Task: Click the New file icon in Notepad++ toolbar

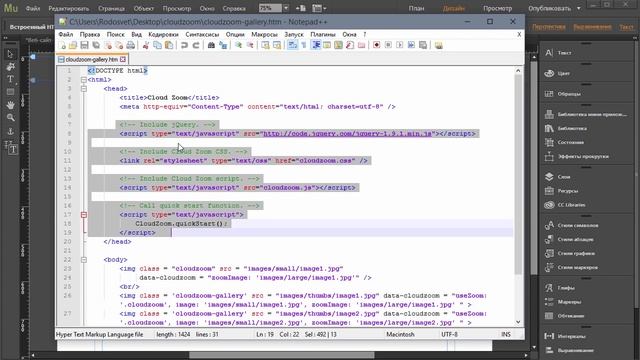Action: tap(62, 45)
